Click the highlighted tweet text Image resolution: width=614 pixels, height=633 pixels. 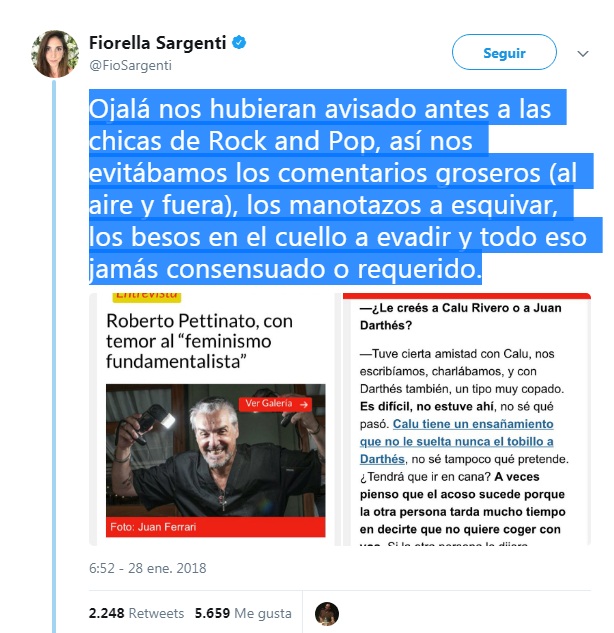339,188
